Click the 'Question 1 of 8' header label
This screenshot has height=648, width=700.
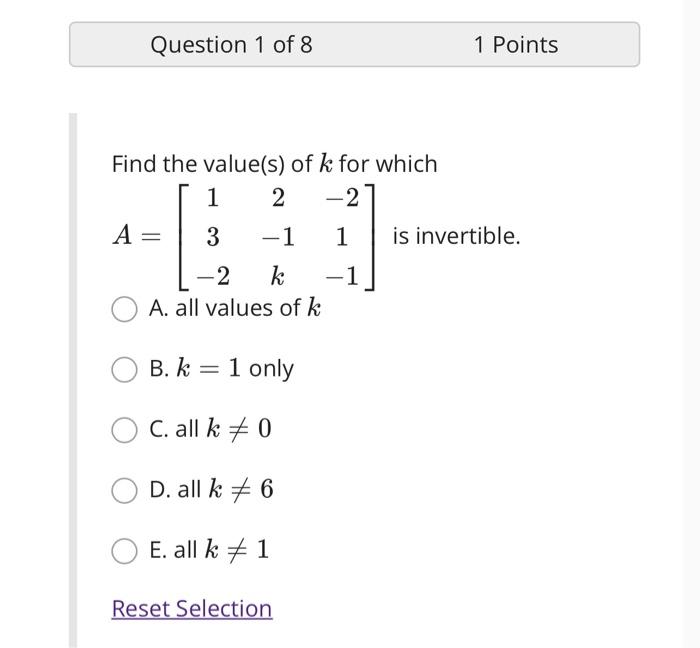tap(231, 45)
